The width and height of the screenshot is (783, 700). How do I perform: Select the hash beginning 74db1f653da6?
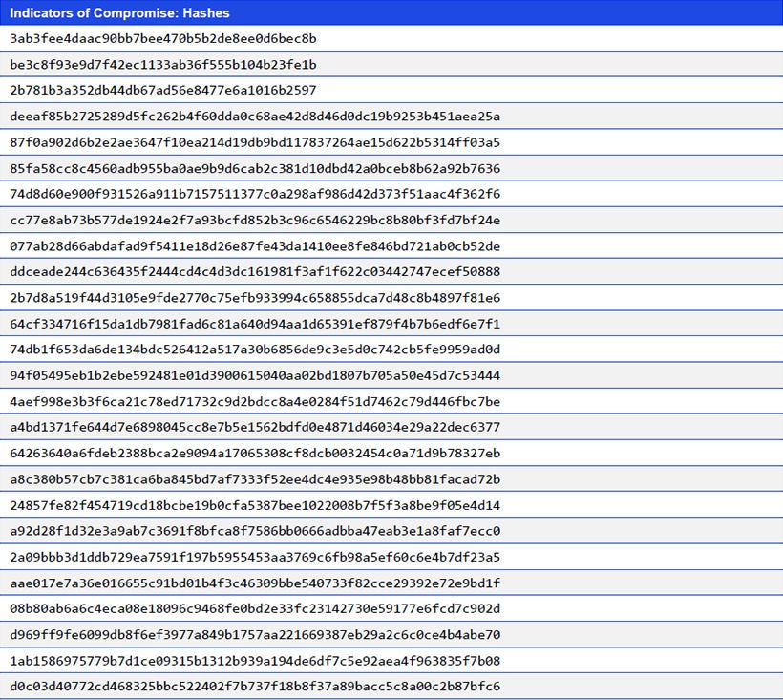255,350
